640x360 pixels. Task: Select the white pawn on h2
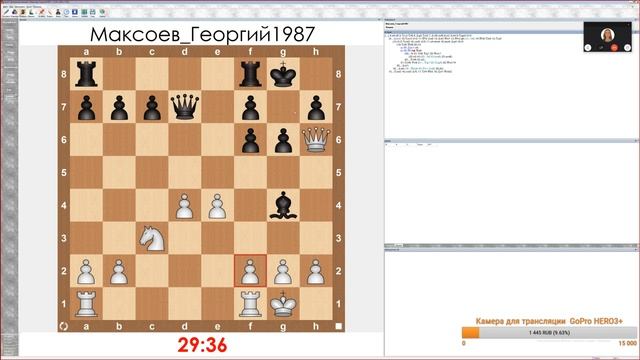tap(316, 272)
